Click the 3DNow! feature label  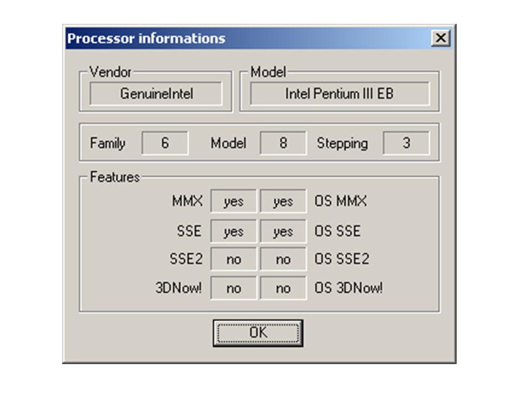click(178, 288)
